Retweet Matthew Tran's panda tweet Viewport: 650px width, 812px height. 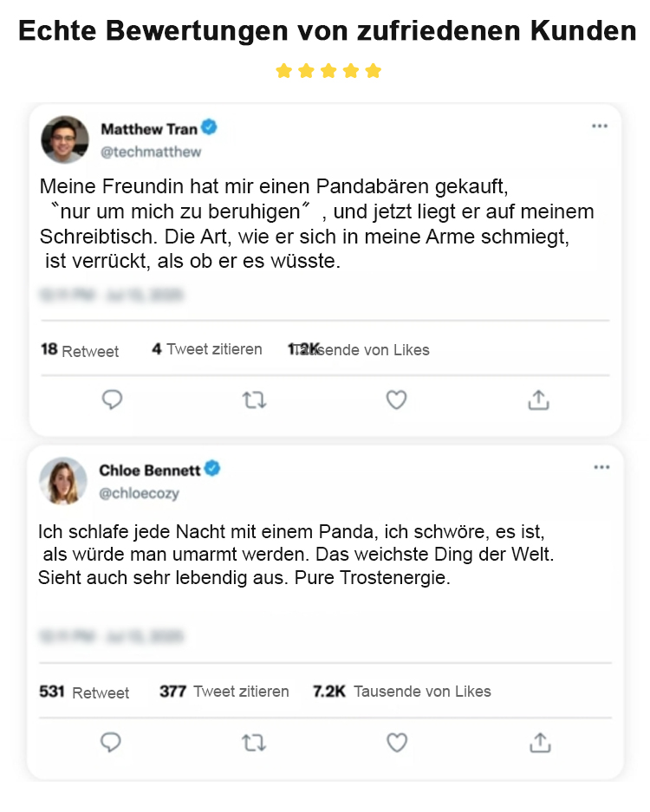point(254,400)
